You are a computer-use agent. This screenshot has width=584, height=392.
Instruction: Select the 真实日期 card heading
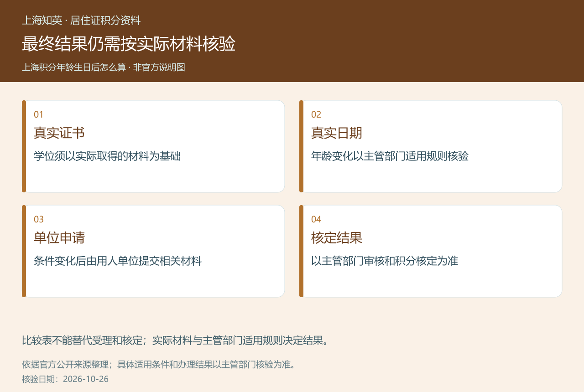coord(337,133)
